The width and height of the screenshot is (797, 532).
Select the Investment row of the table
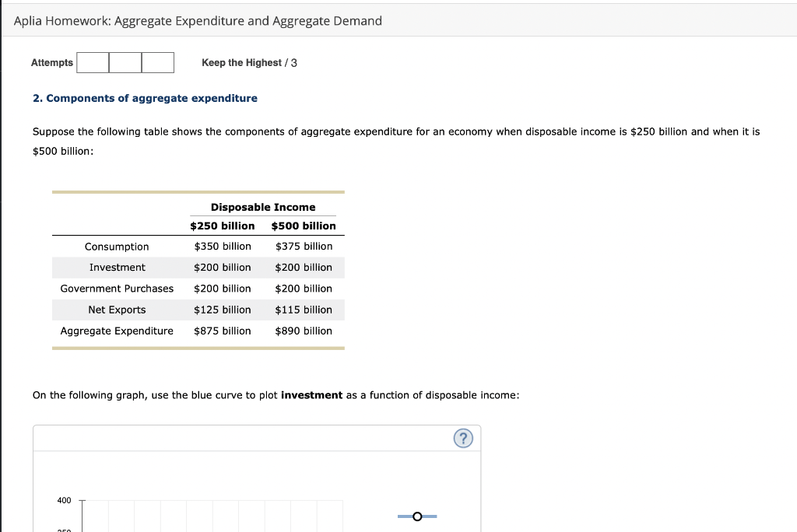[117, 268]
